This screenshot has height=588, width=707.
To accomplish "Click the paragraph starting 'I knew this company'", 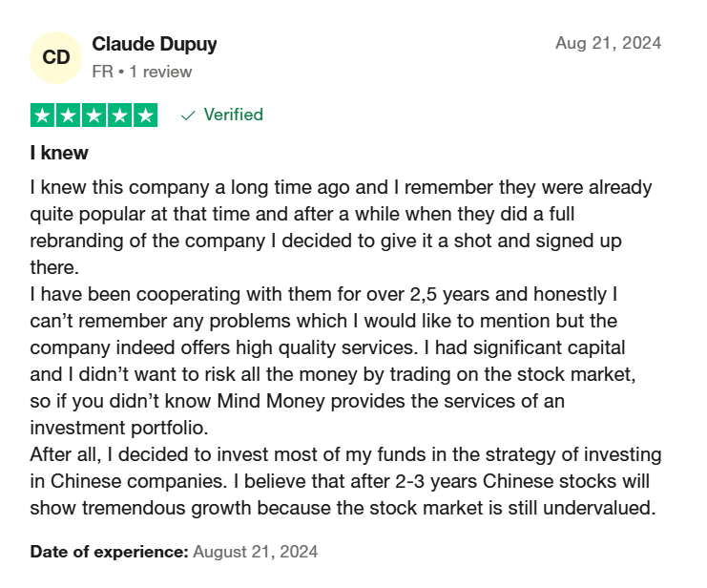I will (341, 227).
